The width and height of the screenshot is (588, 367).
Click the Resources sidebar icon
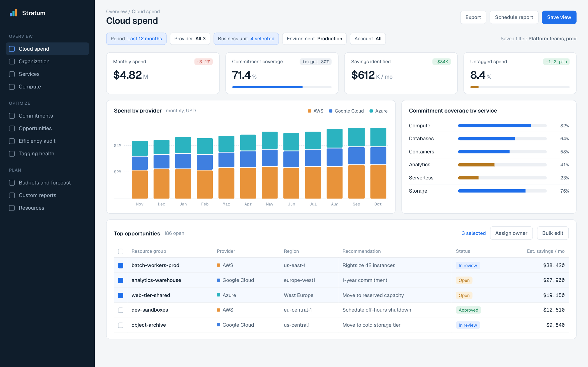tap(12, 208)
